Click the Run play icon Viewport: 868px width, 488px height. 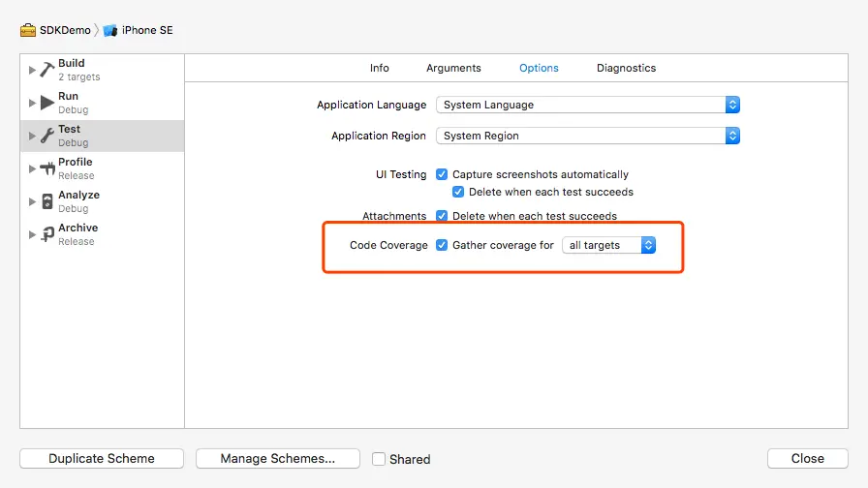pos(47,103)
